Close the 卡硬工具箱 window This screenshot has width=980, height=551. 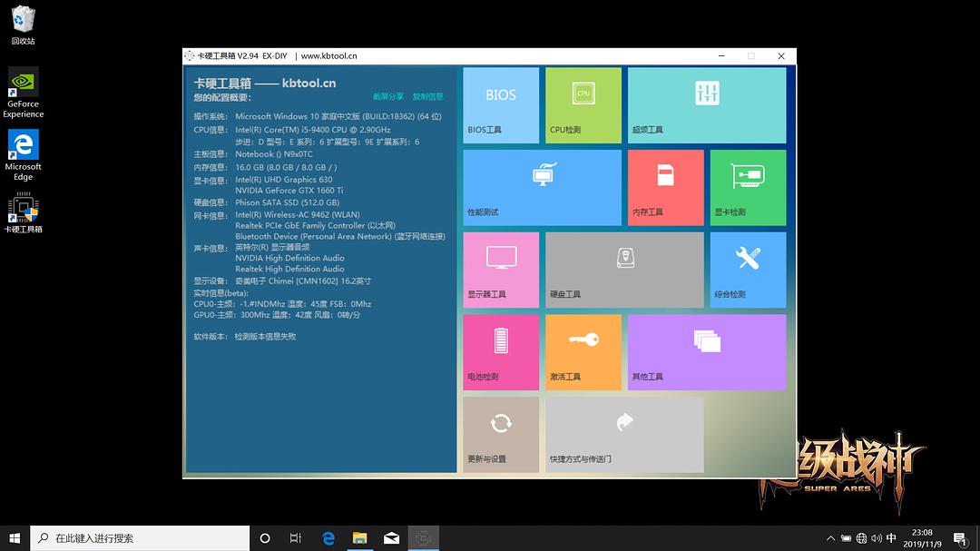pyautogui.click(x=780, y=55)
